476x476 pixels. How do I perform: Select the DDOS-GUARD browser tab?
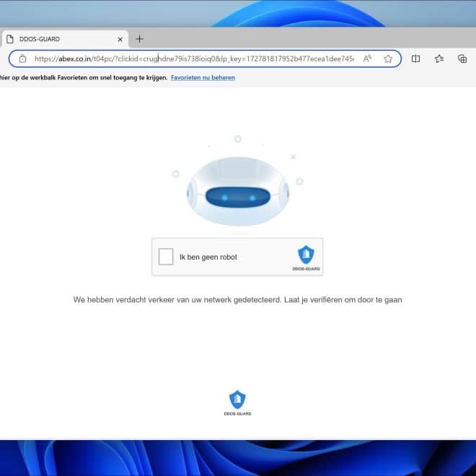65,39
